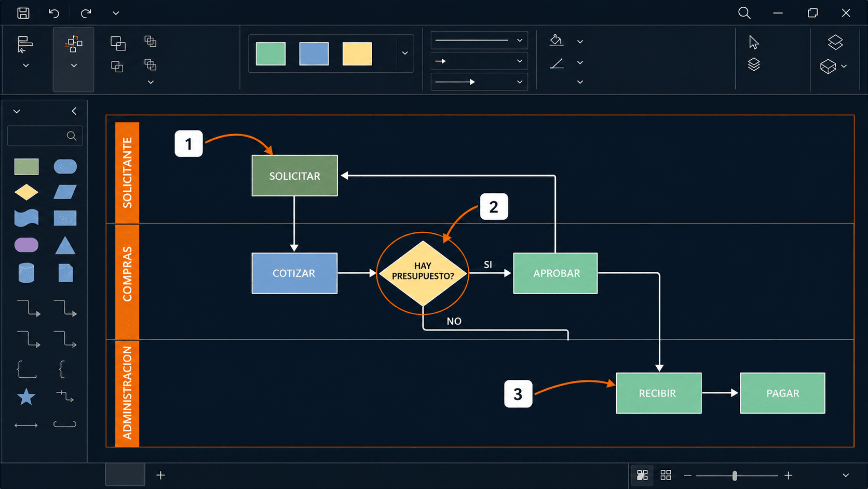Select the SOLICITANTE swimlane header
868x489 pixels.
[x=127, y=173]
